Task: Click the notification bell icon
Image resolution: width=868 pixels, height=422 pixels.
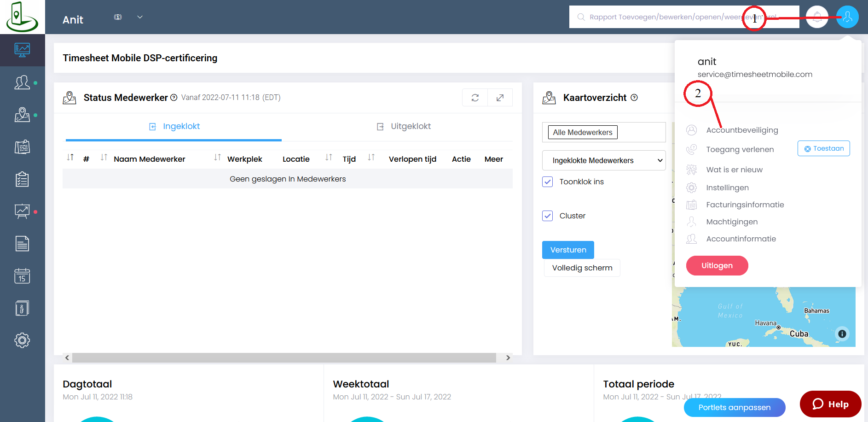Action: click(817, 17)
